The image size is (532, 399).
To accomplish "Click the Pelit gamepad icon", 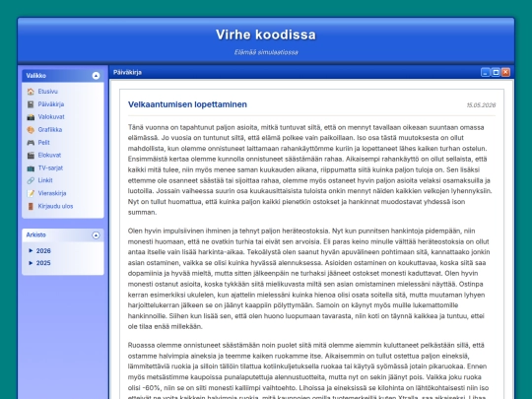I will click(x=31, y=143).
